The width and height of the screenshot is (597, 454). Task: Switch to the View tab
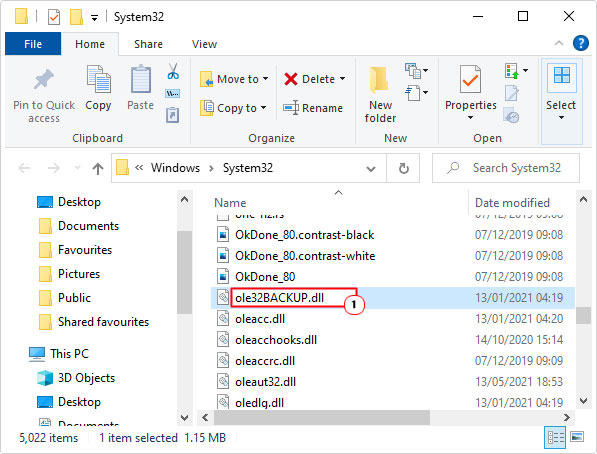[x=204, y=44]
